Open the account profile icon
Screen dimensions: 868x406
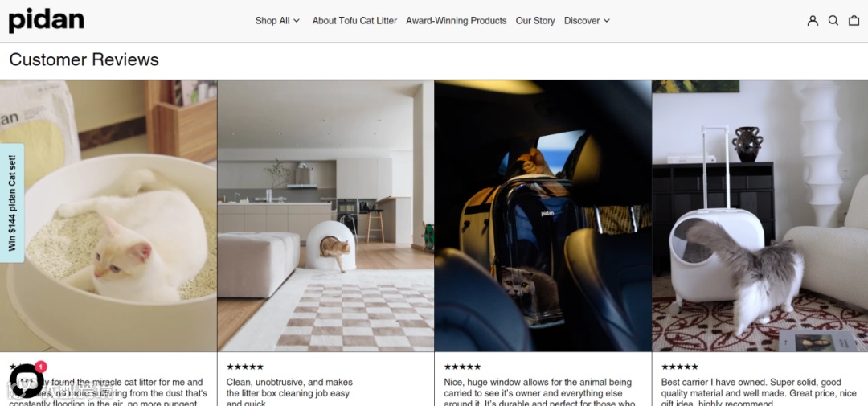[x=812, y=20]
